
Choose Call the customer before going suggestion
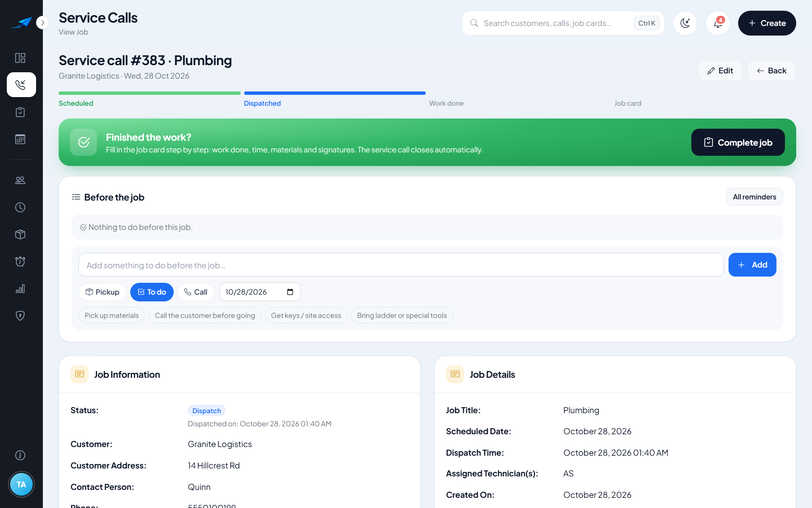pos(205,315)
